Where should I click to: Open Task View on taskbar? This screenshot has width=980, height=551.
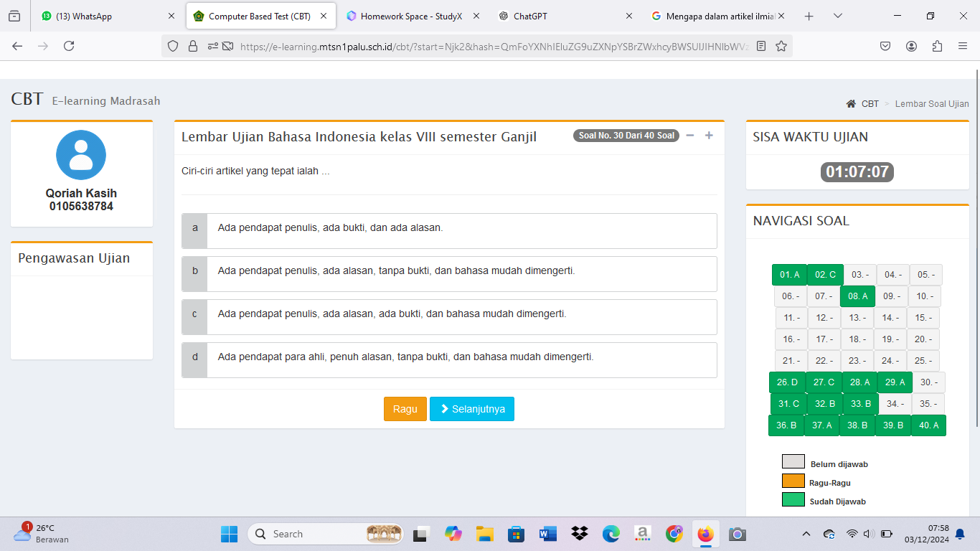(x=420, y=534)
